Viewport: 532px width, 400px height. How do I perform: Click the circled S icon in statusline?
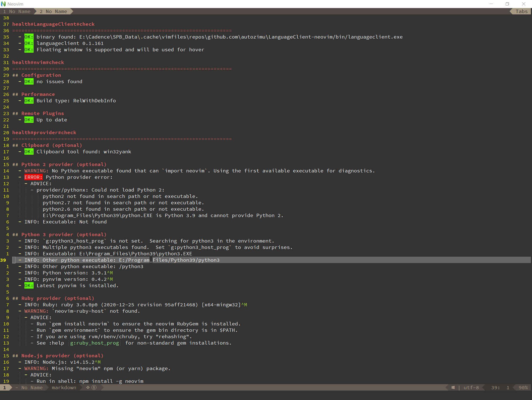pos(94,388)
